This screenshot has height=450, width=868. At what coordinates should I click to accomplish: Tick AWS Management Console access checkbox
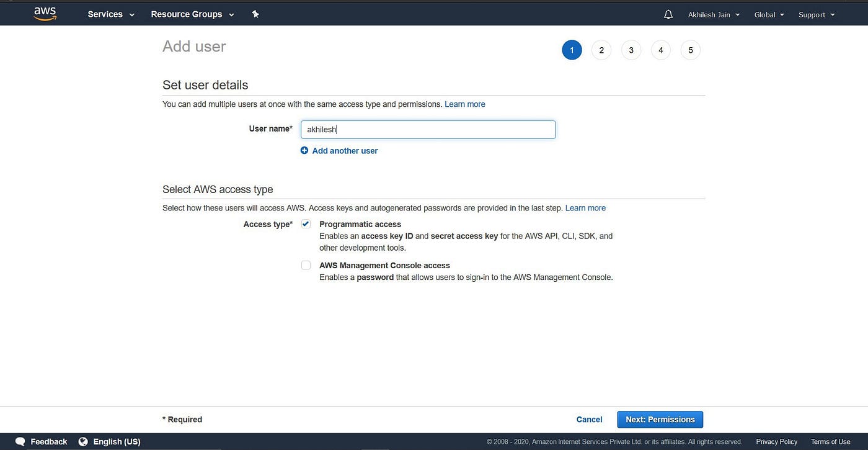(306, 265)
